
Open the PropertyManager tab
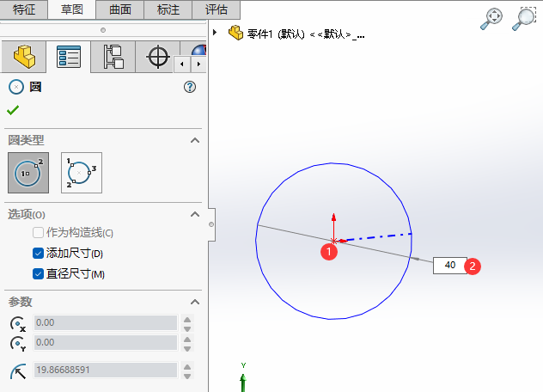(x=69, y=57)
